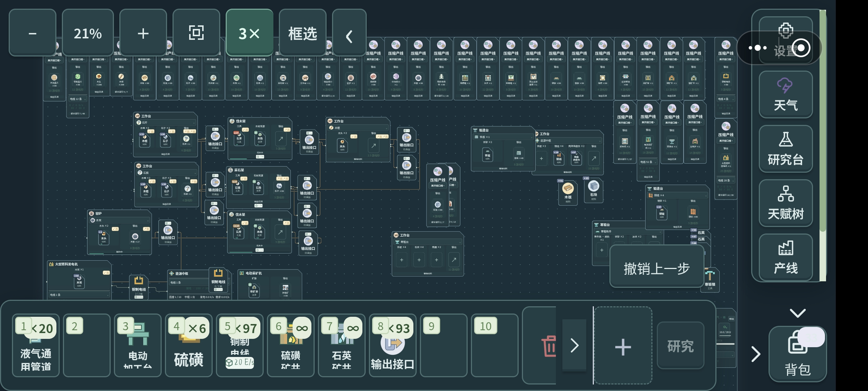Image resolution: width=868 pixels, height=391 pixels.
Task: Click the 研究 research button
Action: tap(680, 346)
